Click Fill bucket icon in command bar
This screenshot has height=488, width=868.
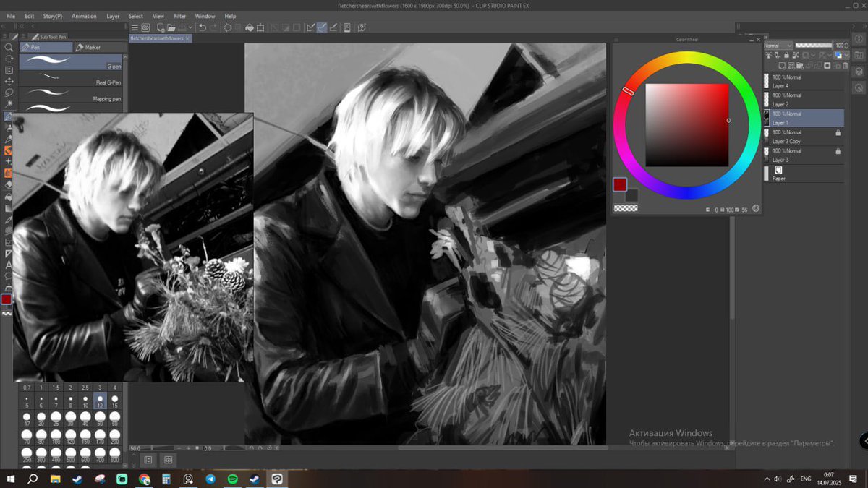tap(250, 27)
